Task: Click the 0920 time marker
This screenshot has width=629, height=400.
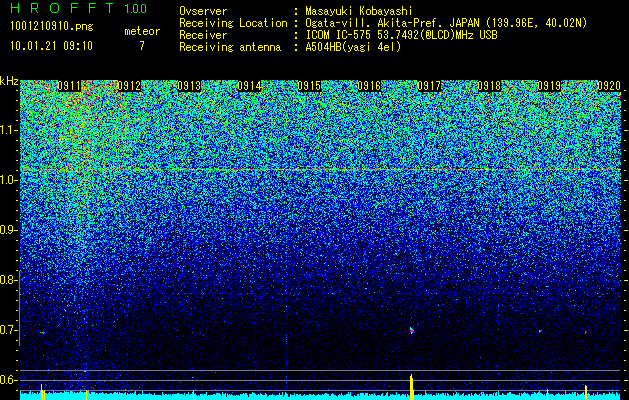Action: click(609, 86)
